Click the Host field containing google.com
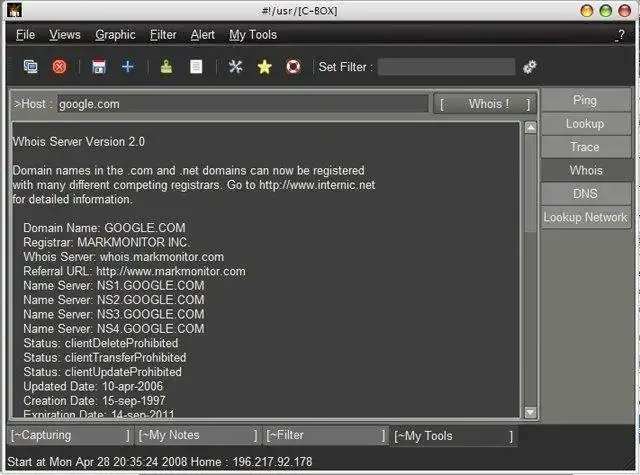The height and width of the screenshot is (475, 640). [242, 104]
